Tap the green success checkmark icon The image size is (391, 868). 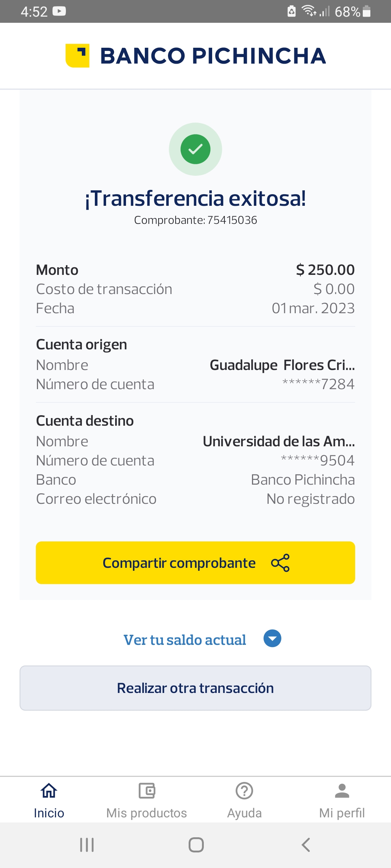(x=195, y=149)
